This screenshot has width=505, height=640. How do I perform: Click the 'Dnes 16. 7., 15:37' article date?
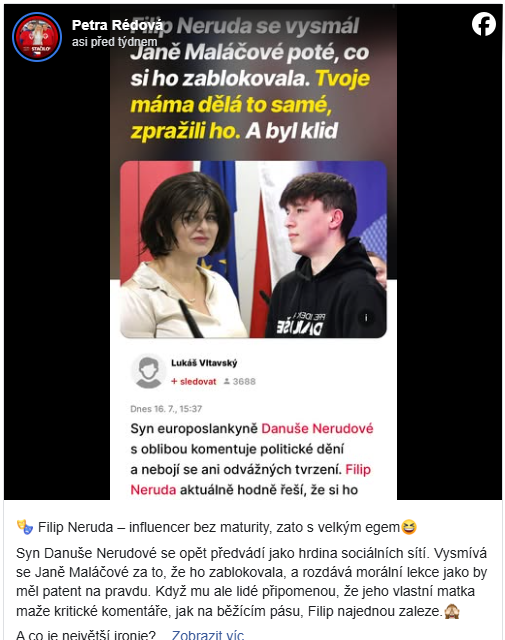click(x=166, y=409)
